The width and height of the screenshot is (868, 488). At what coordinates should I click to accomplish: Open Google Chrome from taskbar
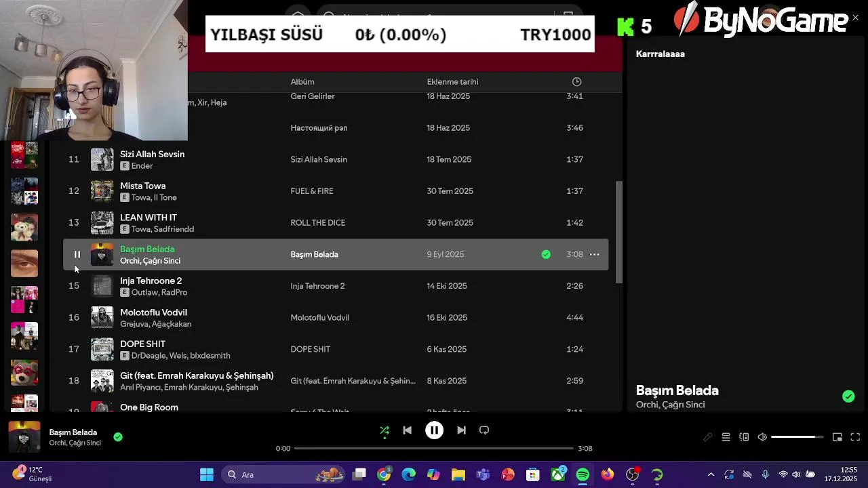[384, 474]
